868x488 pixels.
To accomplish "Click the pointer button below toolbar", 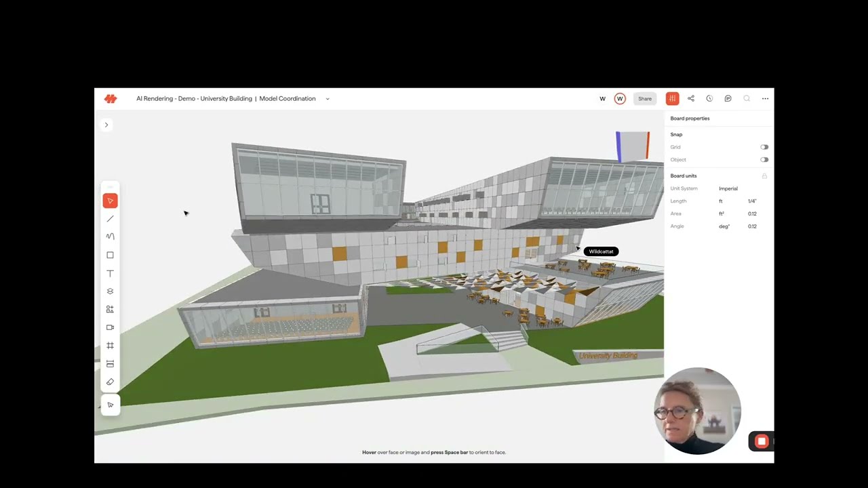I will point(110,405).
